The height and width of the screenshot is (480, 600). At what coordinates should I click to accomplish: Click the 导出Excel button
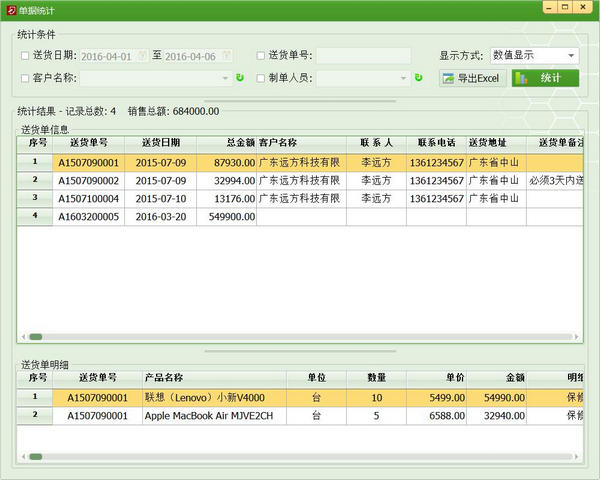point(473,78)
